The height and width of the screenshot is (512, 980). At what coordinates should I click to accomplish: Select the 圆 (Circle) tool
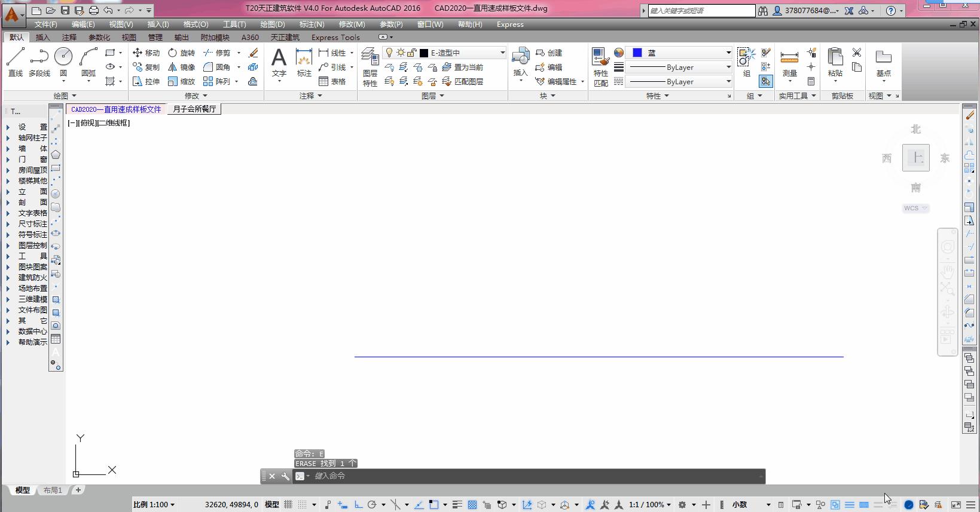point(63,62)
